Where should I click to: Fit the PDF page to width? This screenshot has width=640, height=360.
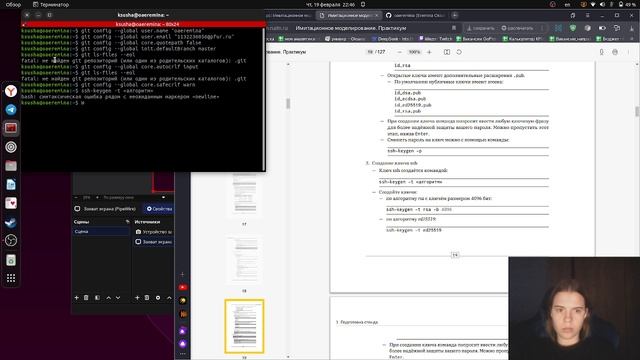point(447,52)
